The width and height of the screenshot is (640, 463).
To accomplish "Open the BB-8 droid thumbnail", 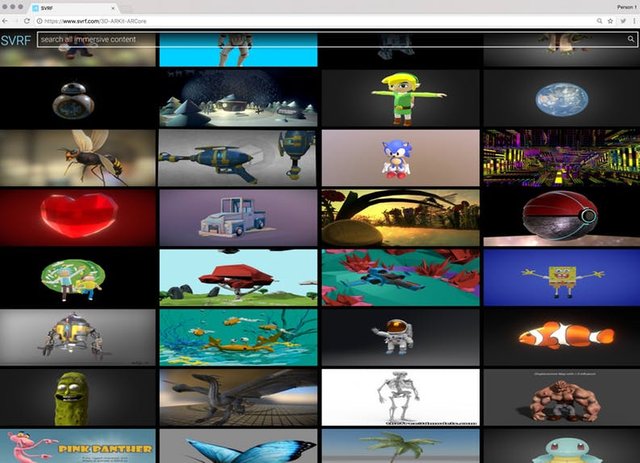I will pos(78,98).
